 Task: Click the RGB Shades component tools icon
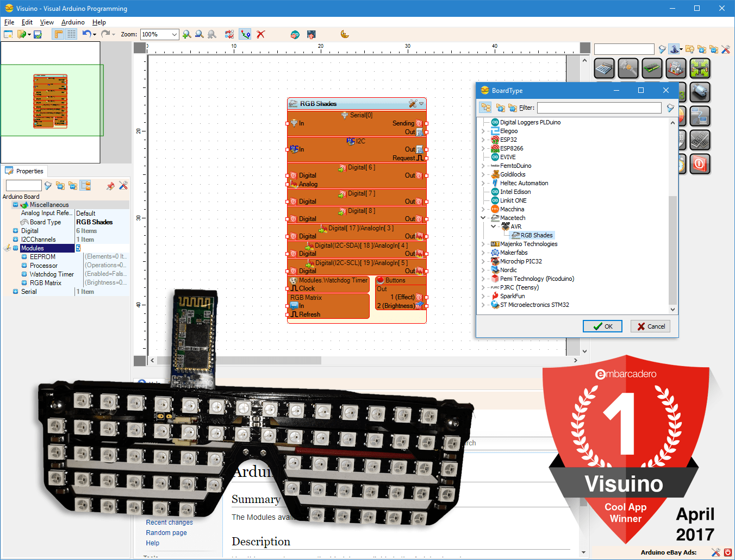[x=413, y=103]
